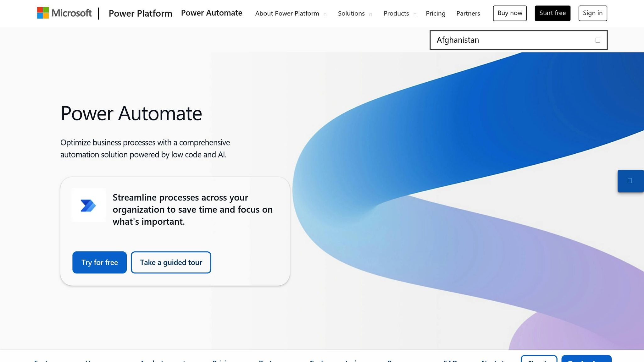The height and width of the screenshot is (362, 644).
Task: Select Power Automate in the top navigation
Action: pos(211,13)
